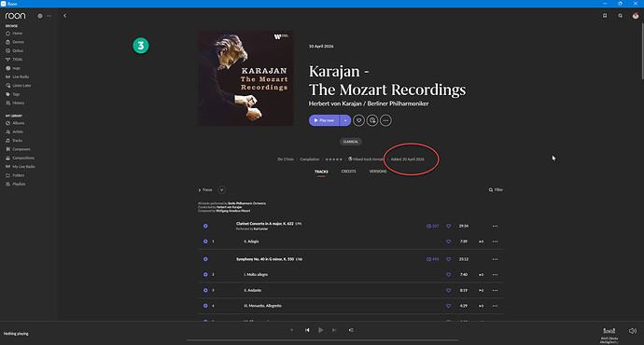Favorite the album with heart button
Image resolution: width=644 pixels, height=345 pixels.
coord(358,120)
